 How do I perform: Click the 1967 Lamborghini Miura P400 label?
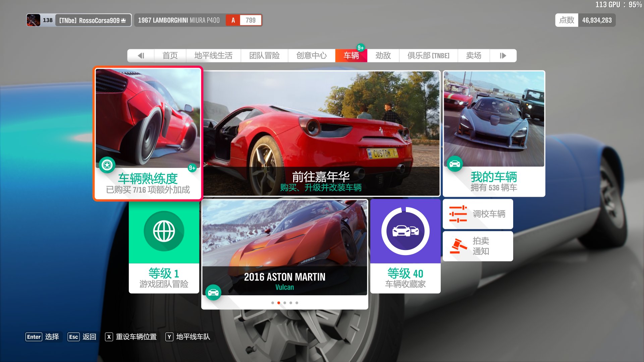click(x=179, y=20)
